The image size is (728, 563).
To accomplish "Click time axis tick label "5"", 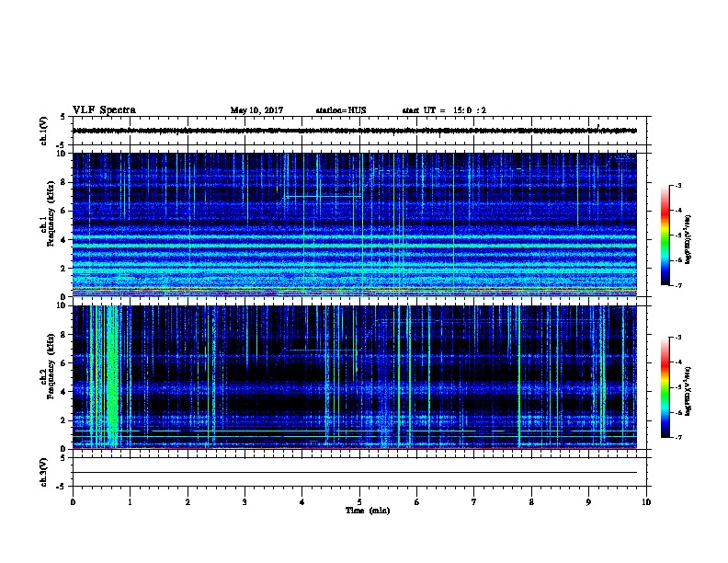I will tap(359, 502).
